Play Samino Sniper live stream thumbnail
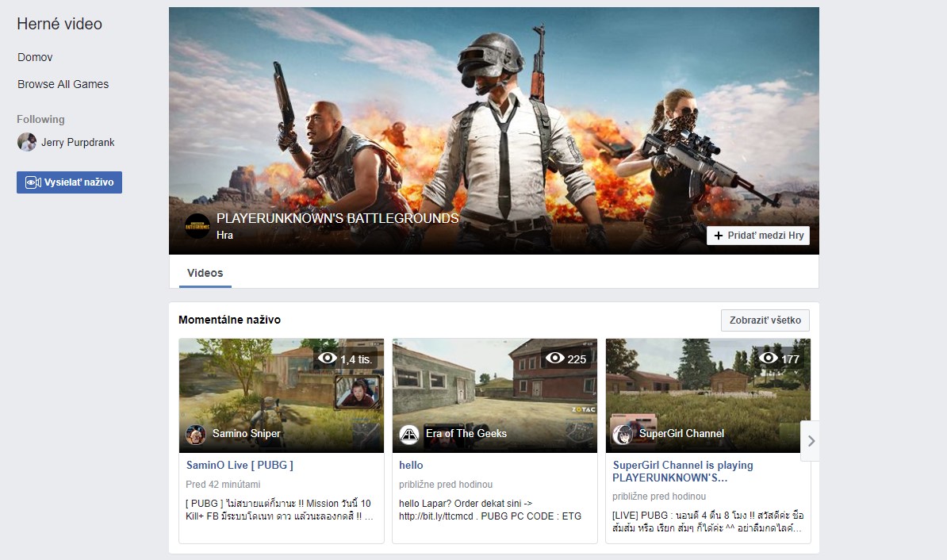Viewport: 947px width, 560px height. point(282,396)
